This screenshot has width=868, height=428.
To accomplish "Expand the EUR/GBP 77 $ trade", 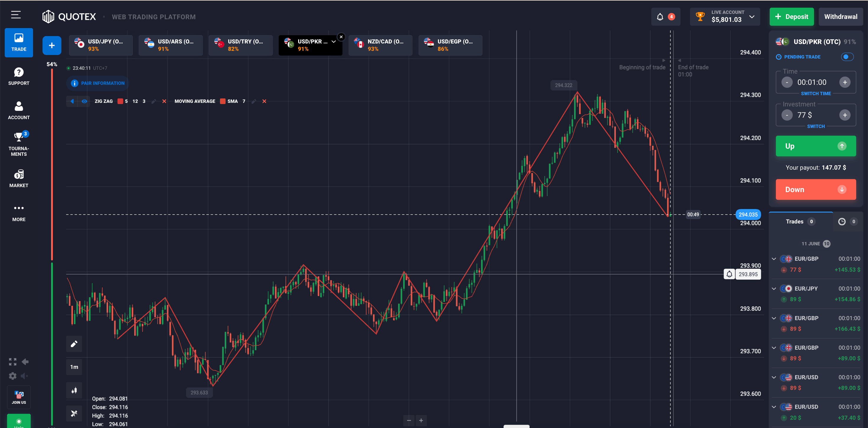I will click(774, 259).
